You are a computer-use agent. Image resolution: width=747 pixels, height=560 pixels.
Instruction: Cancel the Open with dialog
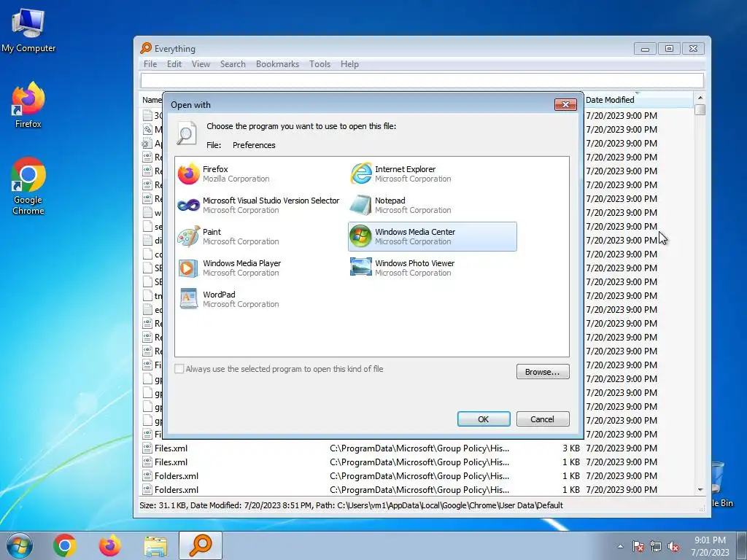point(543,419)
